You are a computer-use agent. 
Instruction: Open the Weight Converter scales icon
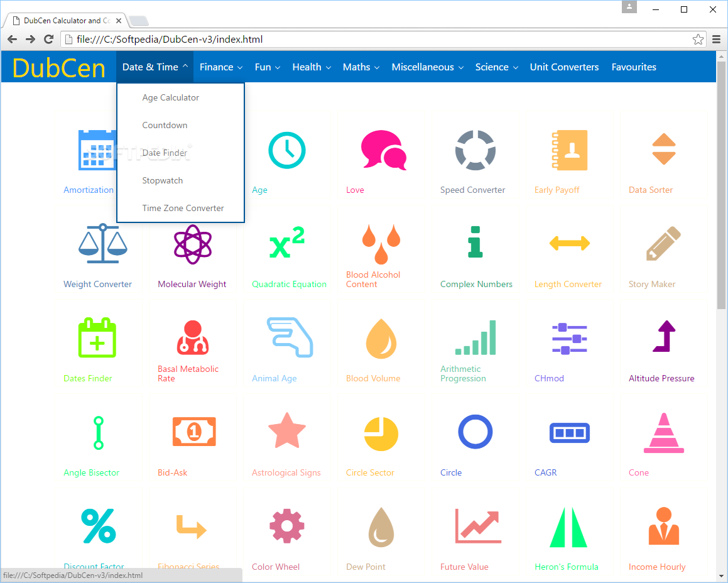[x=102, y=243]
